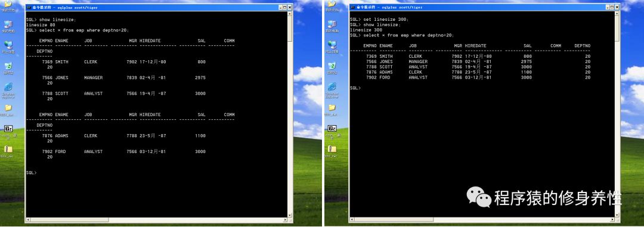
Task: Maximize the linesize 80 command prompt window
Action: click(284, 7)
